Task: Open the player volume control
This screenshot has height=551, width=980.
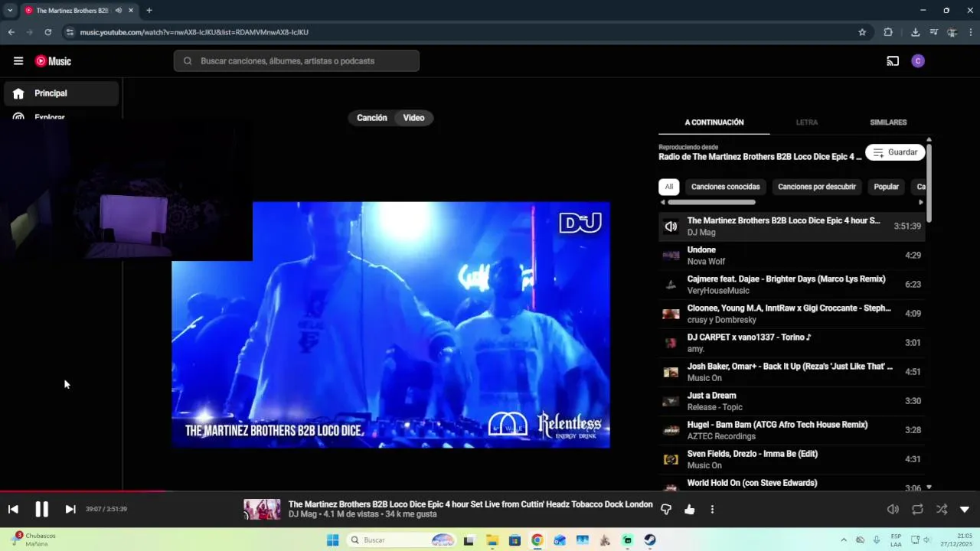Action: point(893,509)
